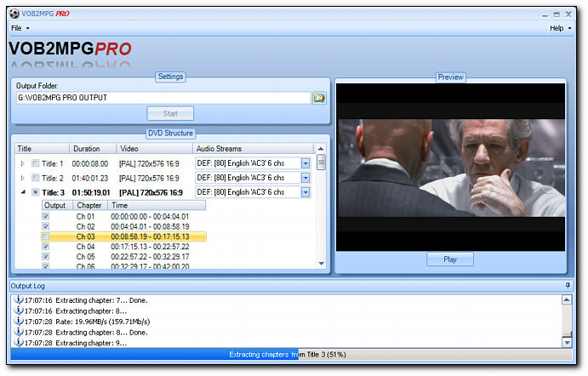This screenshot has height=376, width=588.
Task: Click Output Log scroll up arrow
Action: [567, 300]
